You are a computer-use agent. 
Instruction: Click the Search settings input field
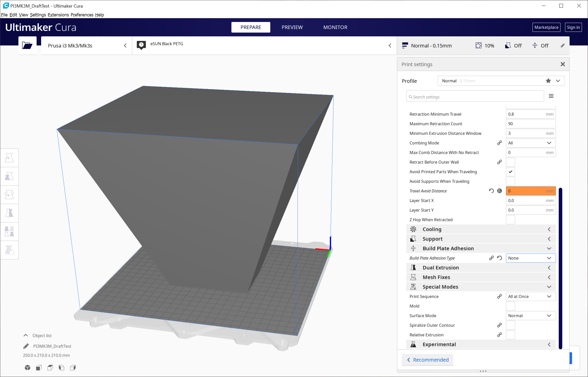point(474,97)
